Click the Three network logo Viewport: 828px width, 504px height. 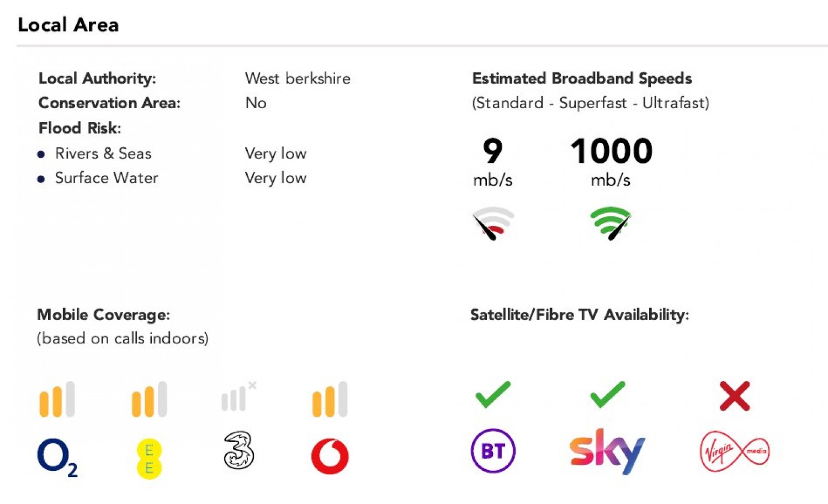(239, 451)
